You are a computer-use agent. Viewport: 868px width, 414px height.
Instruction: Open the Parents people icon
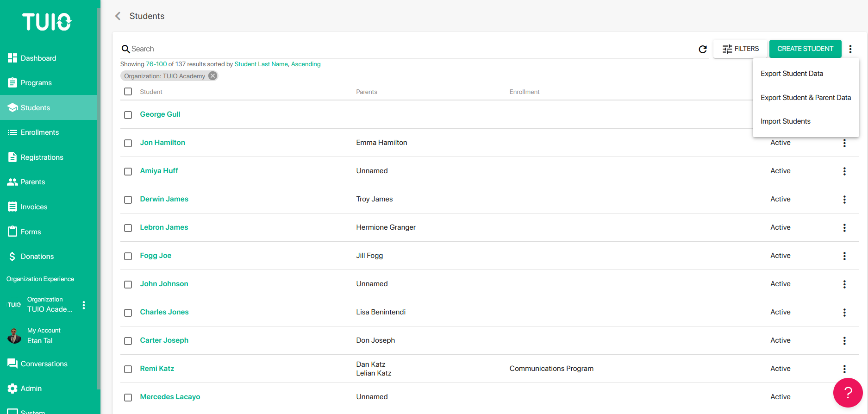(x=12, y=182)
